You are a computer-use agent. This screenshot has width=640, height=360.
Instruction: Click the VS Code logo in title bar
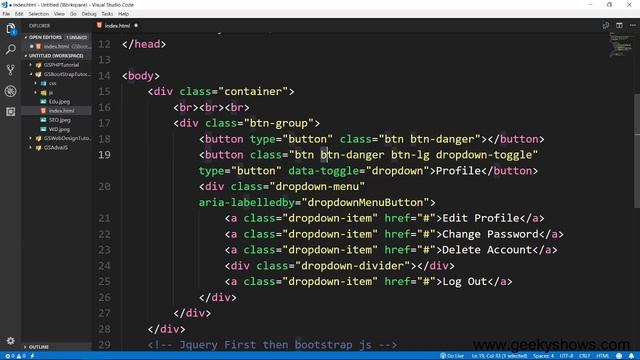[x=4, y=4]
